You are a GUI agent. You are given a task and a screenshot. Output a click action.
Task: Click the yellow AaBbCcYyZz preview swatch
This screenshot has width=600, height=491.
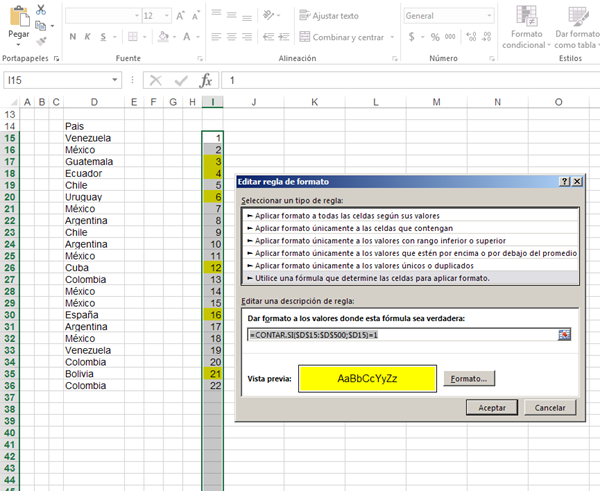[x=367, y=379]
